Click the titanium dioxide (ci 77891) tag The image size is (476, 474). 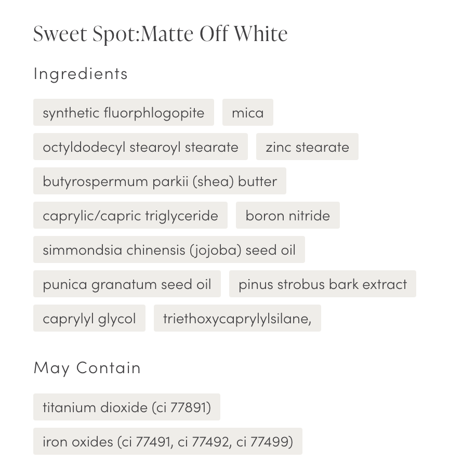[x=127, y=407]
